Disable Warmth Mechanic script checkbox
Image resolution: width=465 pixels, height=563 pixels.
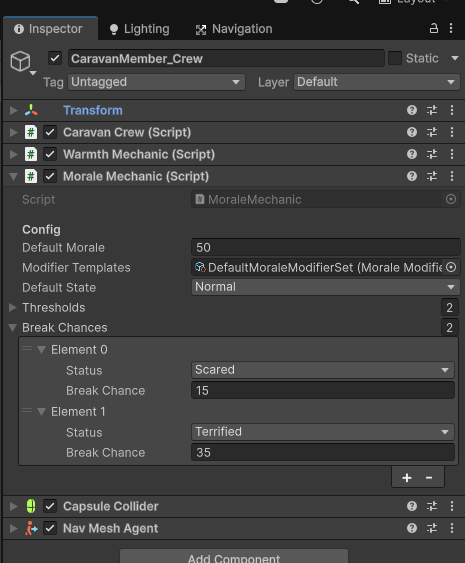pos(50,154)
